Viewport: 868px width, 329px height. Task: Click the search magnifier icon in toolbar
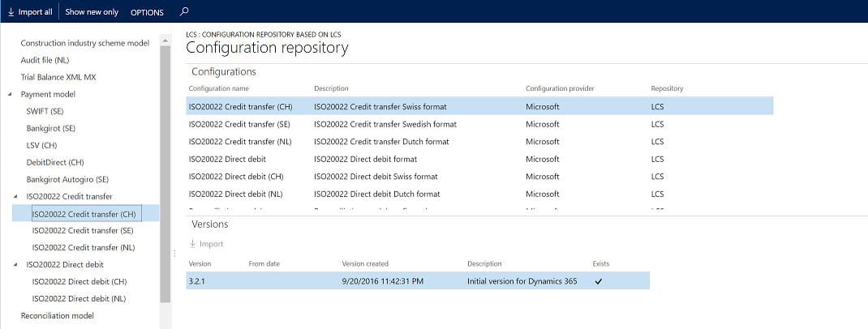pyautogui.click(x=184, y=12)
